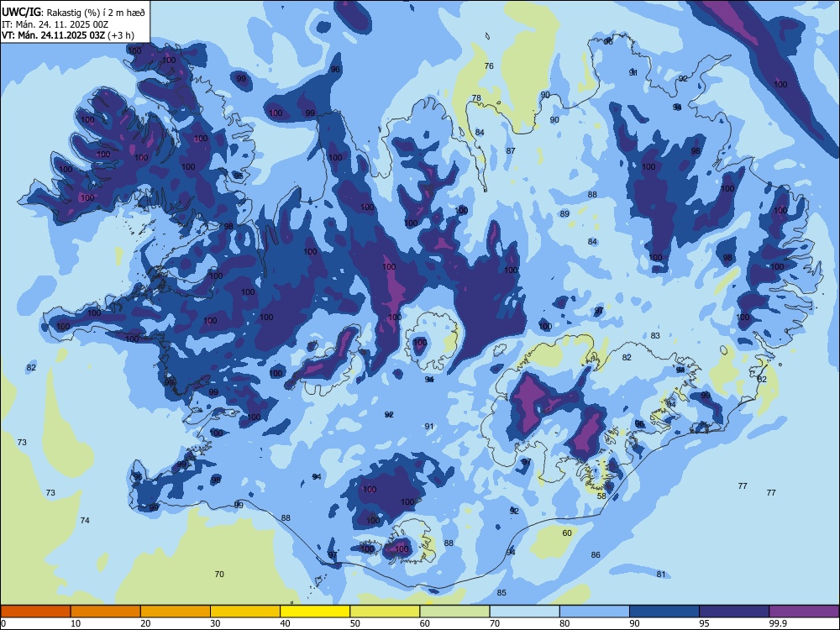Click the map value '95' in the Westfjords area
This screenshot has height=630, width=840.
coord(238,176)
